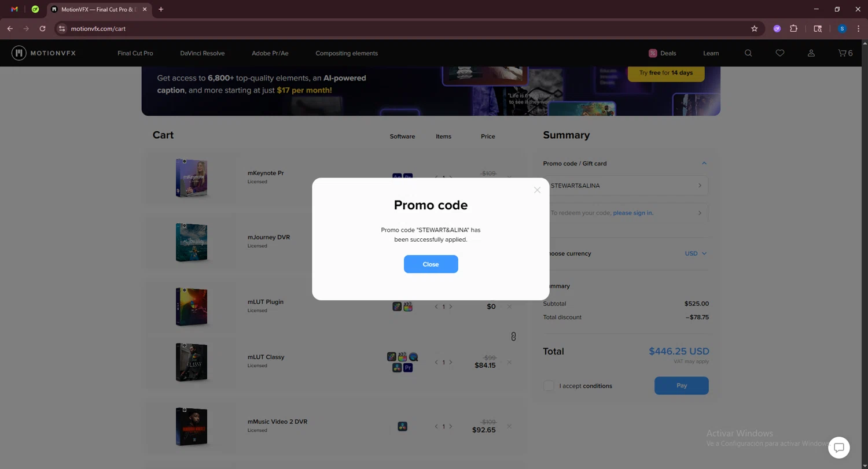Open the Chrome three-dot menu

click(x=858, y=28)
